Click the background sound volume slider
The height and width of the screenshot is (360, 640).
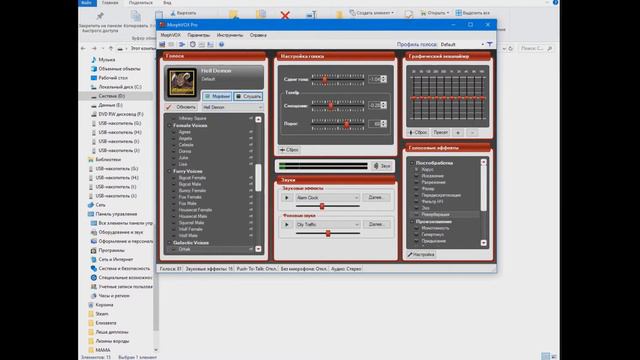tap(328, 233)
